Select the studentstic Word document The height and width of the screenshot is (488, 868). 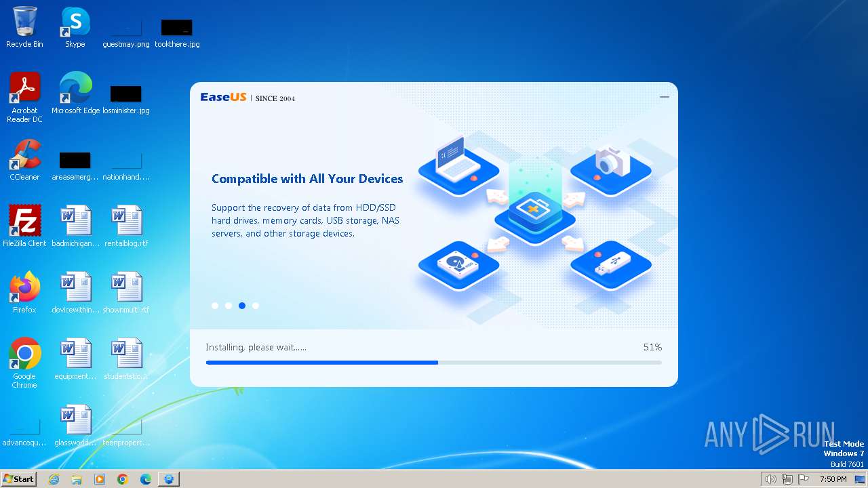coord(126,359)
